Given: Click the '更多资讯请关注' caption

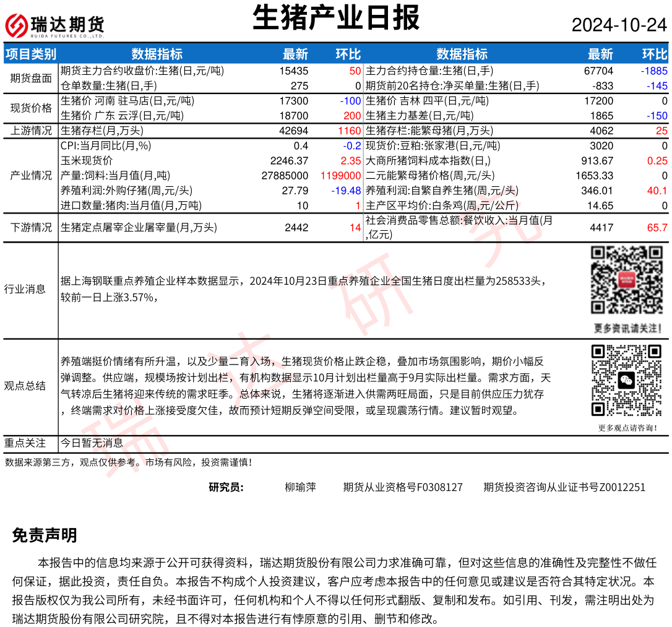Looking at the screenshot, I should (627, 327).
